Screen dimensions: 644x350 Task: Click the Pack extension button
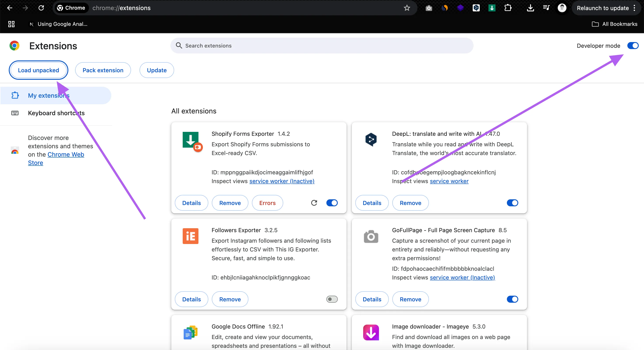(103, 70)
